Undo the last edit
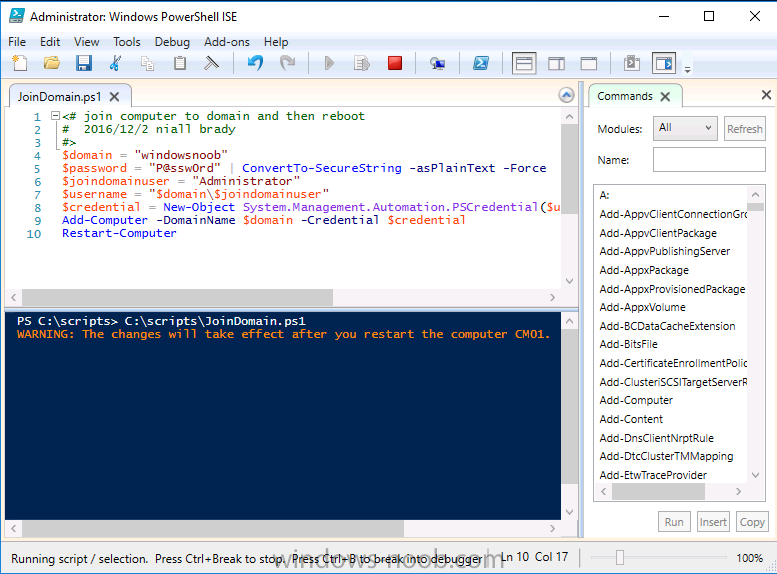 click(x=255, y=63)
